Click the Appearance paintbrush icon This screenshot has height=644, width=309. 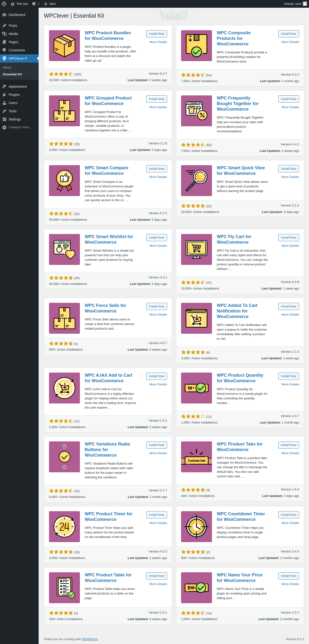(x=4, y=86)
